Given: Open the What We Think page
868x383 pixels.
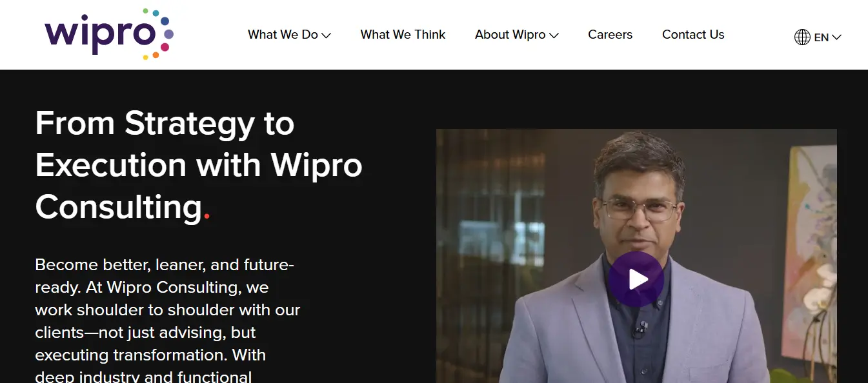Looking at the screenshot, I should pyautogui.click(x=403, y=35).
